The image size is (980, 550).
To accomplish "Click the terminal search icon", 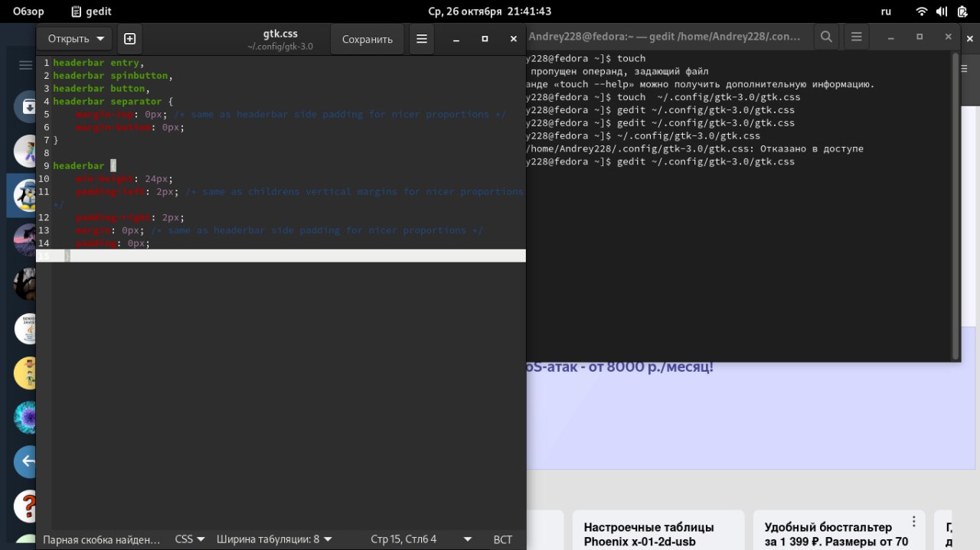I will click(x=826, y=36).
